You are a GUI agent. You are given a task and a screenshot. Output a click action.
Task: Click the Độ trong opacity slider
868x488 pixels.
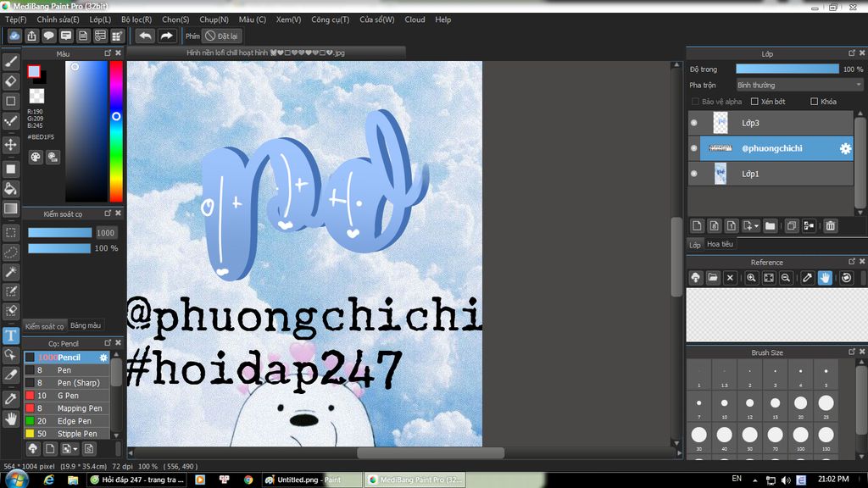click(x=787, y=69)
